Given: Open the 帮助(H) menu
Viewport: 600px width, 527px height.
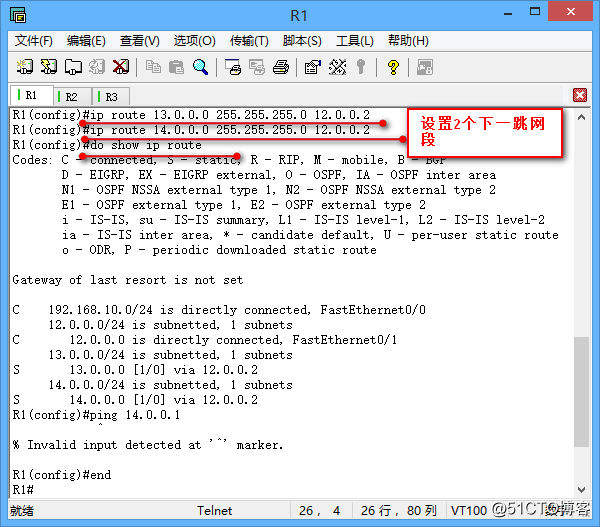Looking at the screenshot, I should pos(408,41).
